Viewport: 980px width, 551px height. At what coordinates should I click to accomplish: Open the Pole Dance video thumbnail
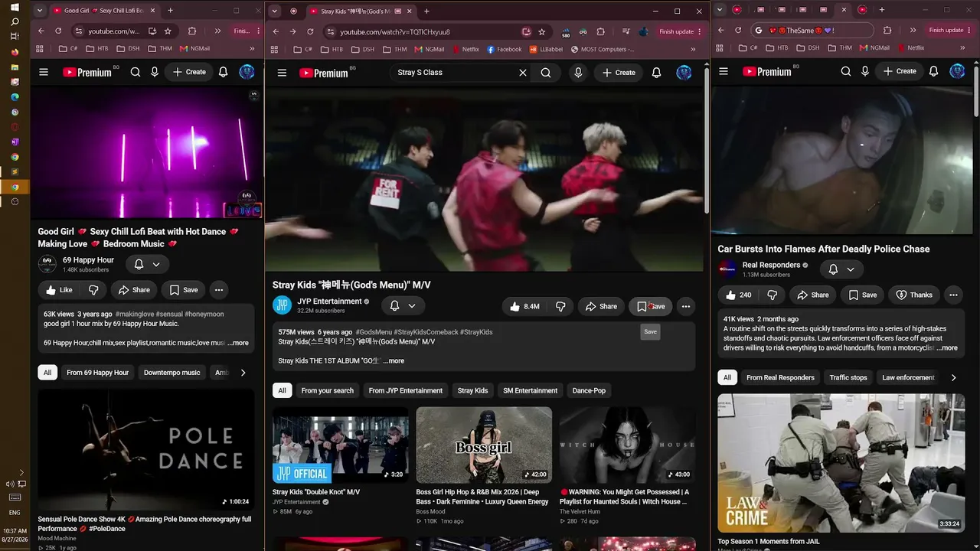tap(146, 449)
